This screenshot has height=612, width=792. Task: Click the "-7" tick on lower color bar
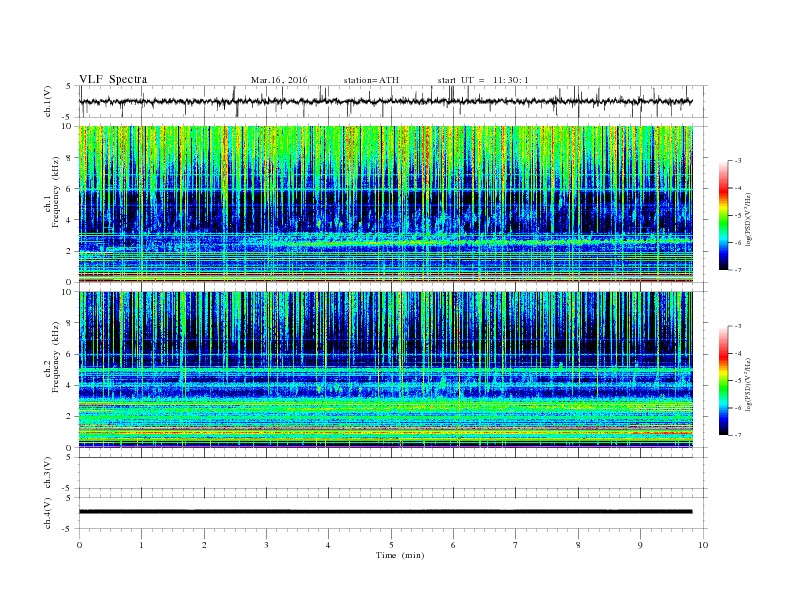coord(738,435)
